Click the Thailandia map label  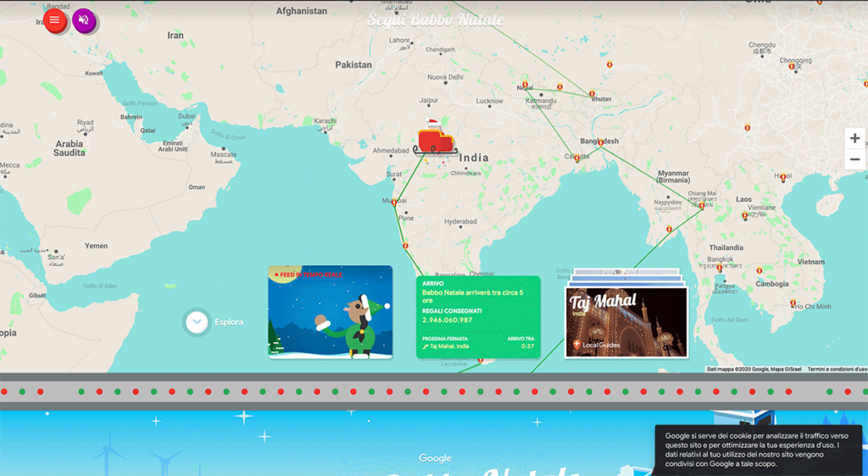tap(726, 247)
